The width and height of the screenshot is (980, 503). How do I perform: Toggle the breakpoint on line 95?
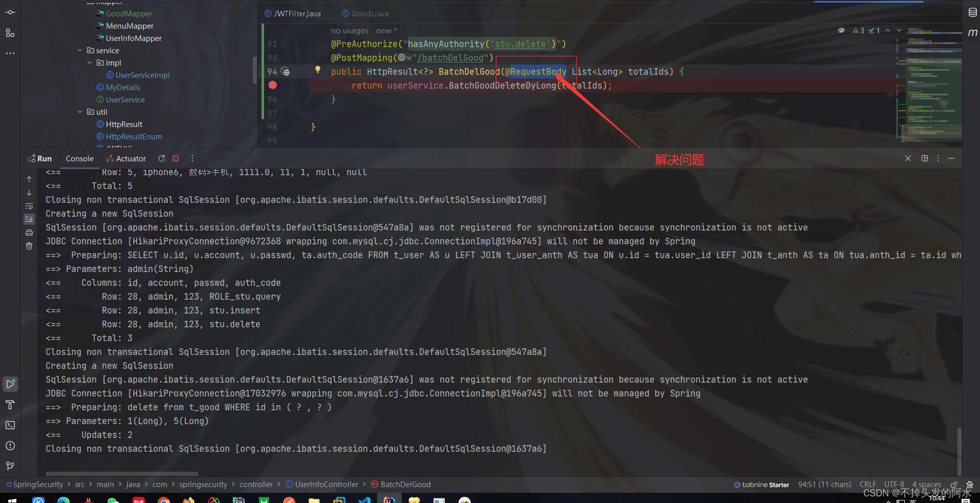click(273, 85)
